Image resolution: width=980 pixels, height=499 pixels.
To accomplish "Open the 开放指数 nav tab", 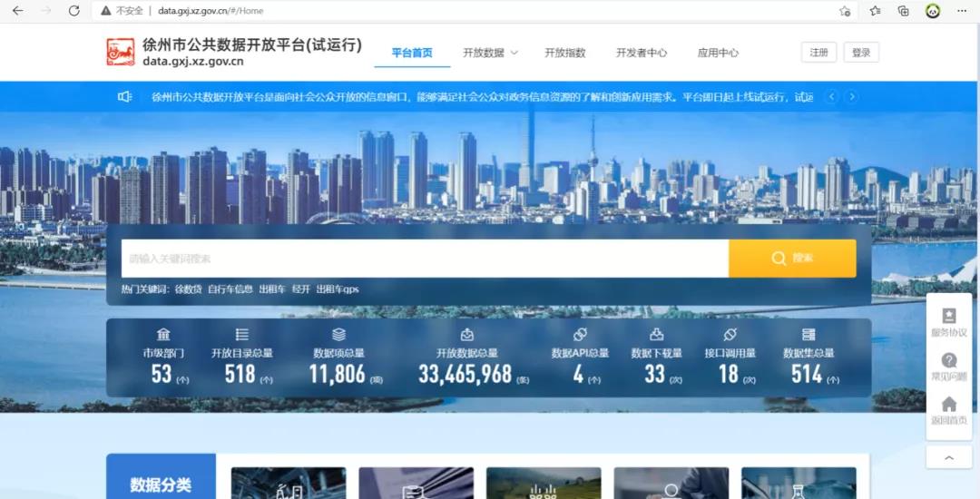I will 564,53.
